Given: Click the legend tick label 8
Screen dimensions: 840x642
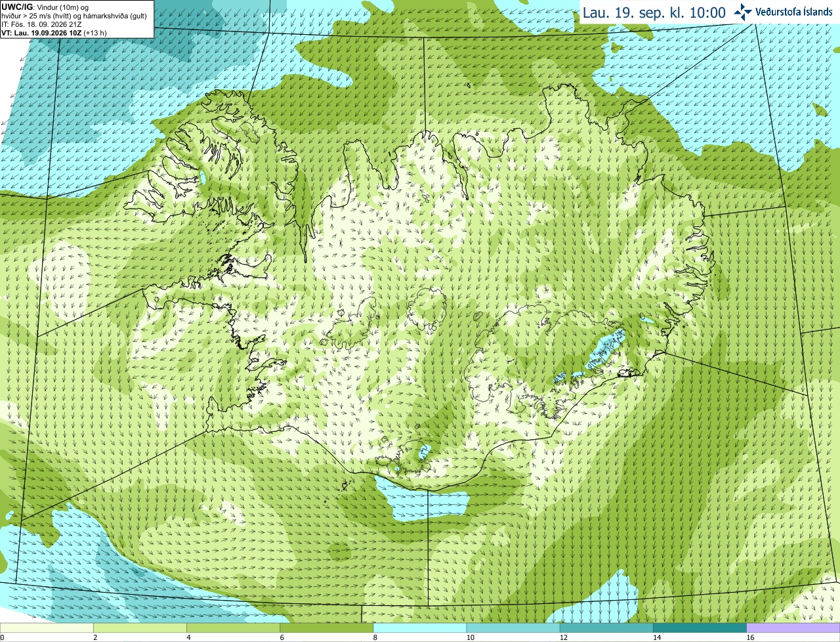Looking at the screenshot, I should click(375, 637).
